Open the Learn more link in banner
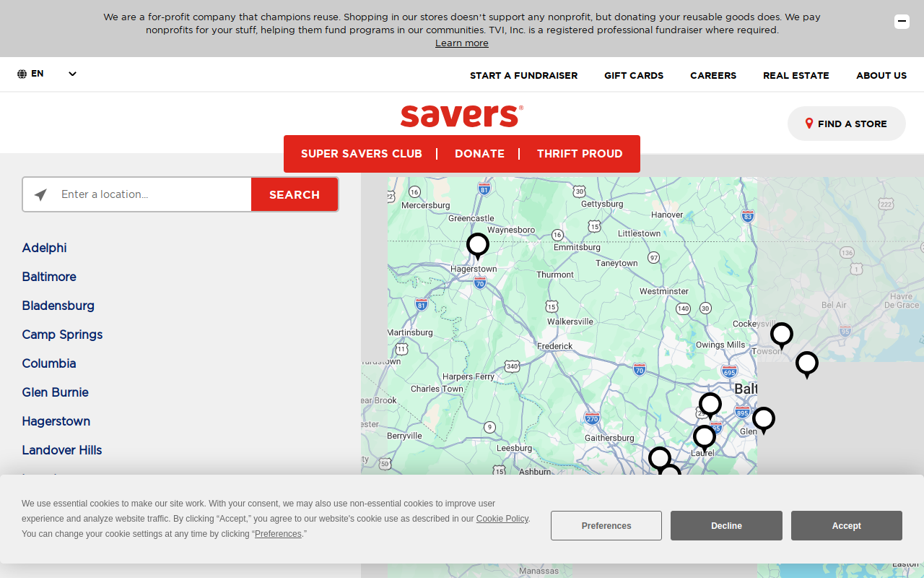924x578 pixels. point(462,43)
